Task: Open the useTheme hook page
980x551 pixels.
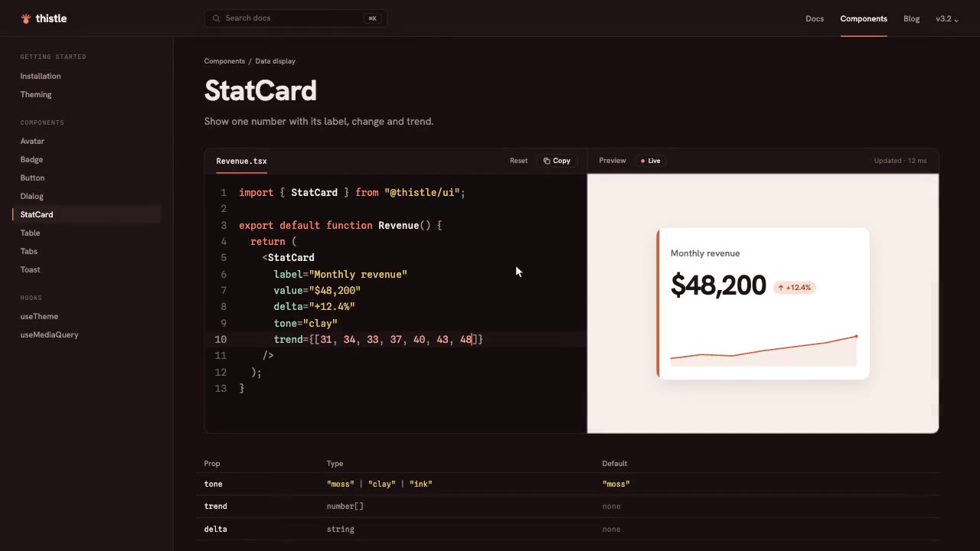Action: click(39, 317)
